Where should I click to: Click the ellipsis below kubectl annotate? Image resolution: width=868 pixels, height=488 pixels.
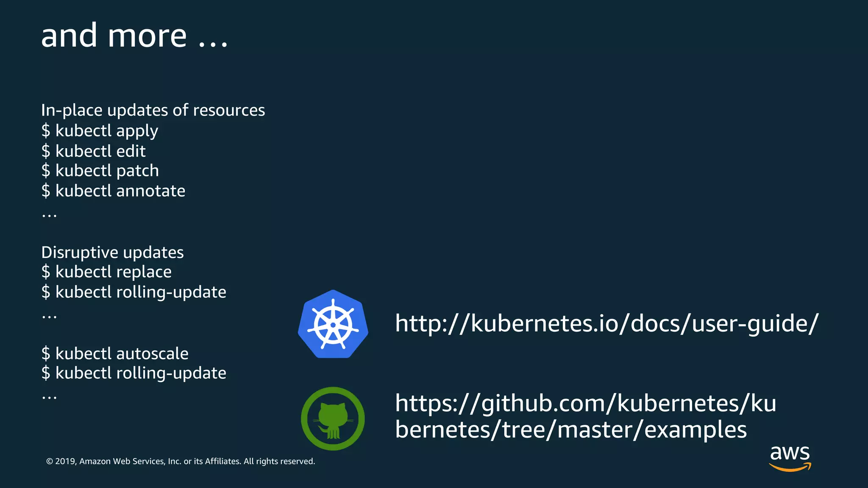49,215
